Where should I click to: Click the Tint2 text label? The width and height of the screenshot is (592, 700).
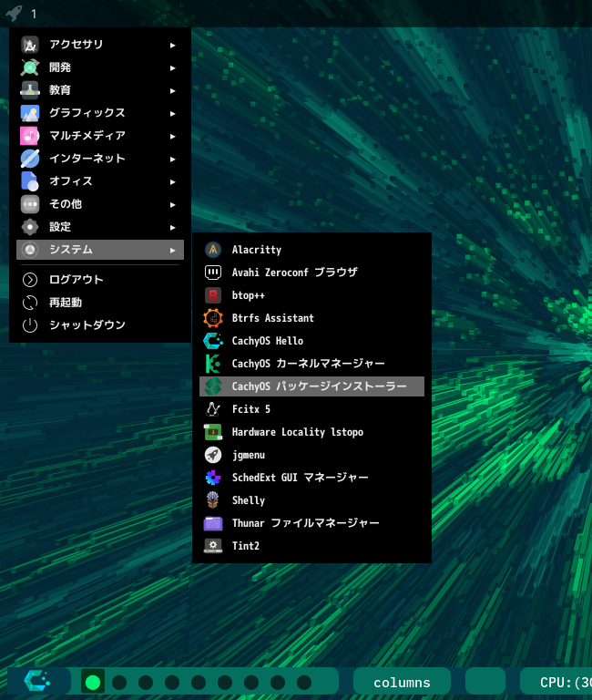coord(245,546)
